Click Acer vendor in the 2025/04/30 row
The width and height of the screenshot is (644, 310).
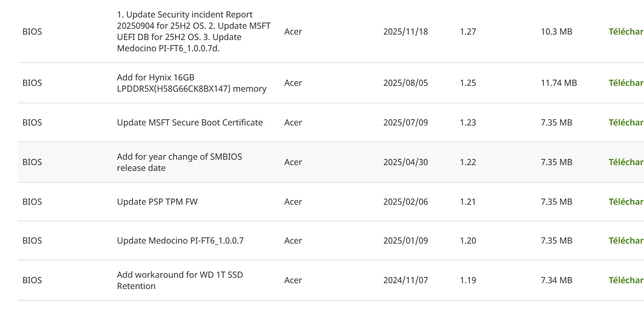[293, 162]
